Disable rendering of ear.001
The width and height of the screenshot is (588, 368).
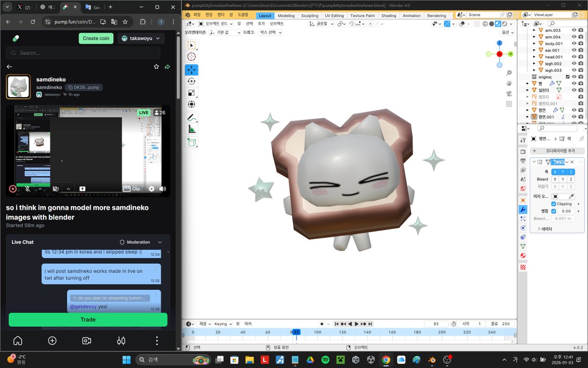581,50
